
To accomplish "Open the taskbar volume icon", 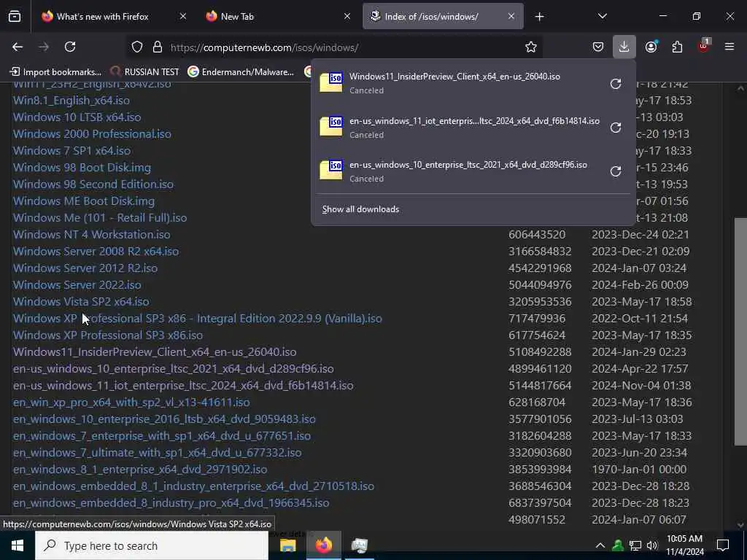I will click(652, 545).
